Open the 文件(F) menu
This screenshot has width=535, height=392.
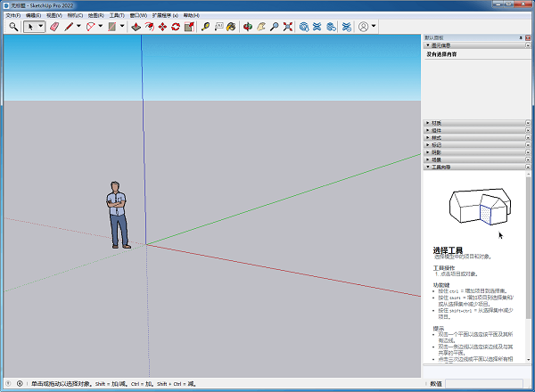[x=12, y=15]
